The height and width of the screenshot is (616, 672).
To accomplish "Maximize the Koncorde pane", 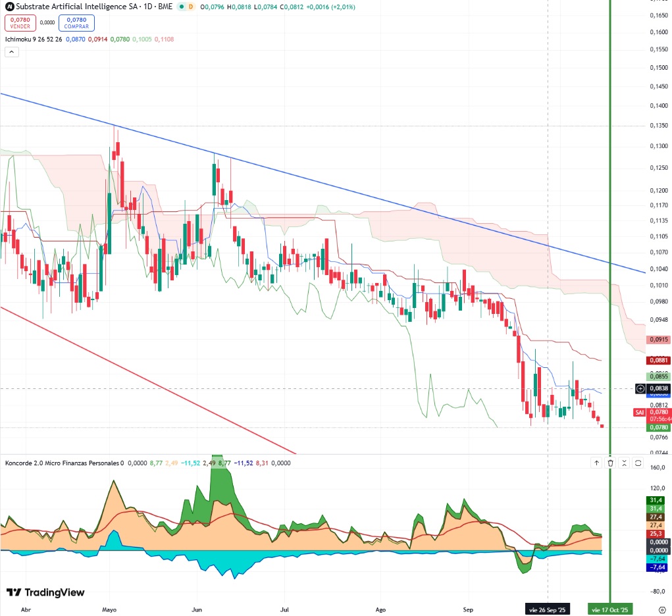I will click(x=638, y=463).
